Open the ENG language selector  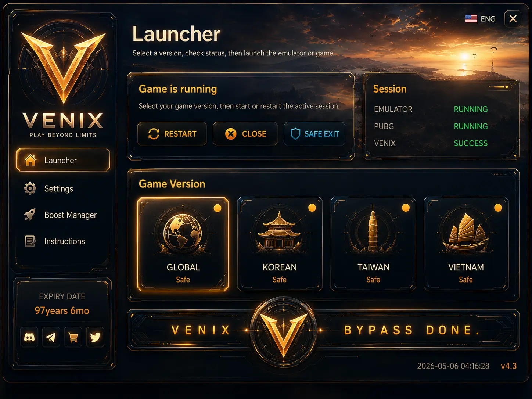pos(481,18)
